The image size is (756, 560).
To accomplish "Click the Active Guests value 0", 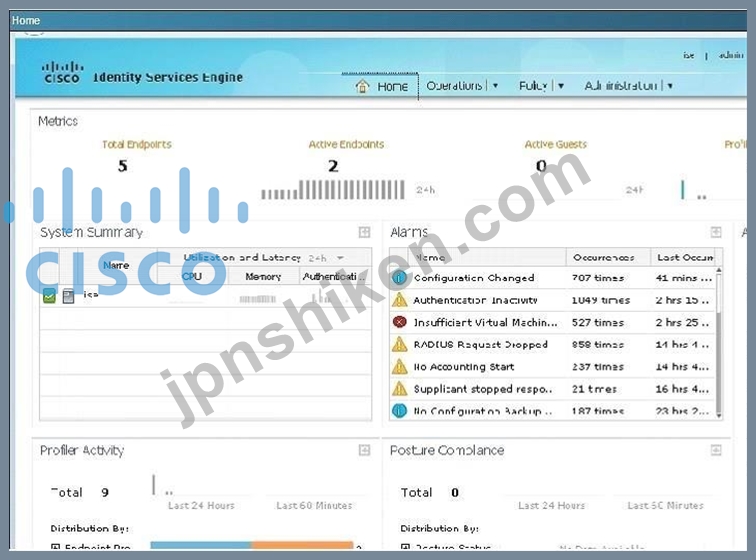I will coord(541,166).
